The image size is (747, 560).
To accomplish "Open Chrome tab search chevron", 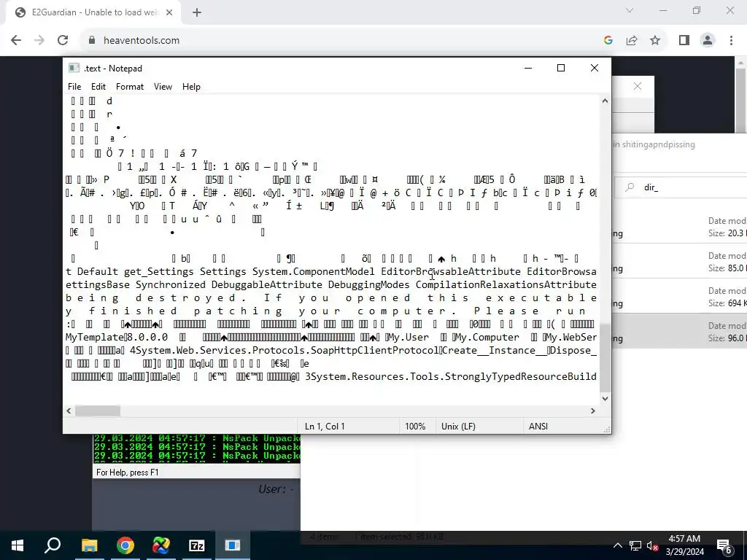I will tap(630, 10).
